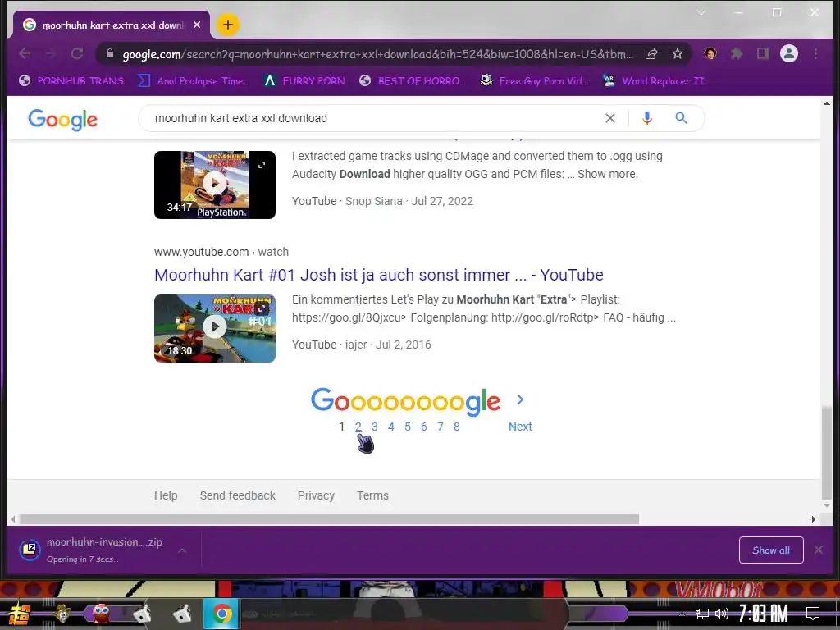The height and width of the screenshot is (630, 840).
Task: Open the red bird taskbar icon
Action: tap(101, 613)
